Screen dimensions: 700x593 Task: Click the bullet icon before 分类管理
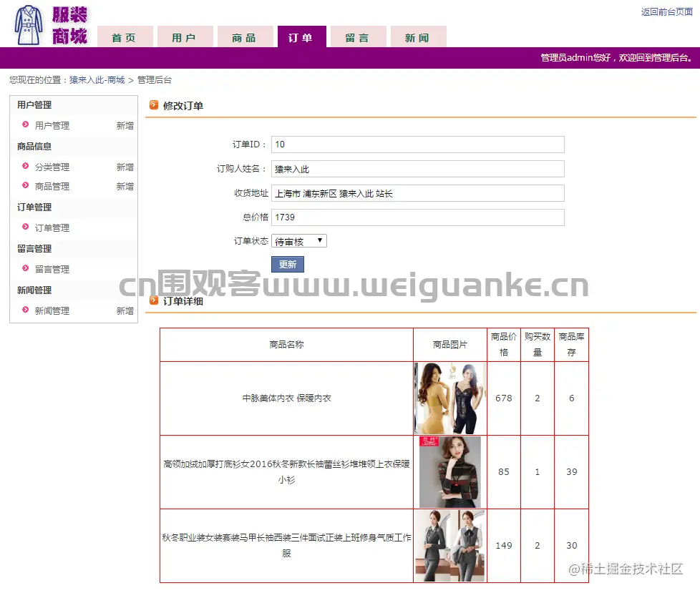pos(26,166)
